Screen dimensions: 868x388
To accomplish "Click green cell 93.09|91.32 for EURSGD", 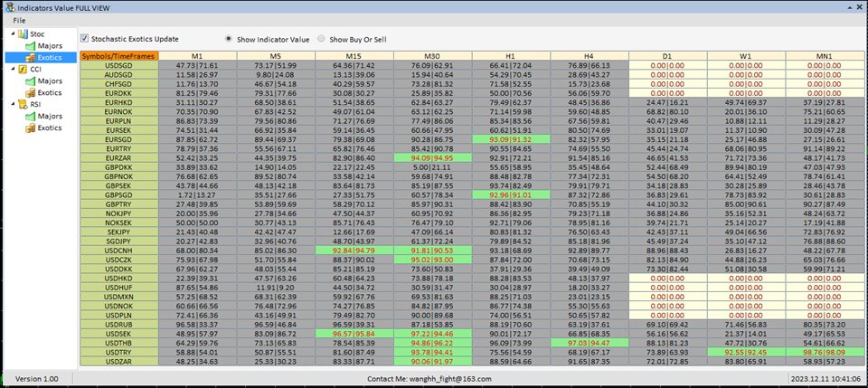I will (511, 139).
